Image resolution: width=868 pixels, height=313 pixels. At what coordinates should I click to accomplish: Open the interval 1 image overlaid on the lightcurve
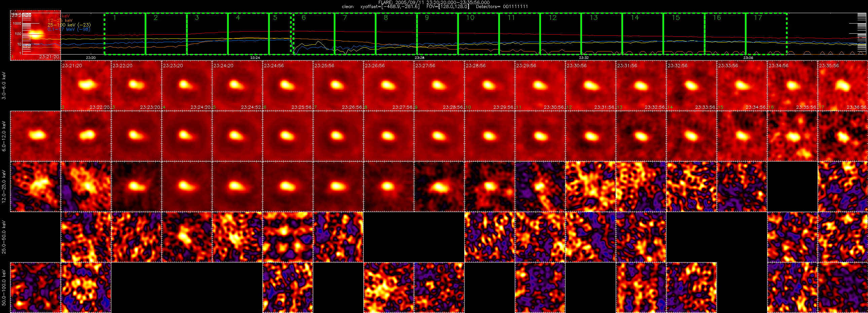pos(35,35)
